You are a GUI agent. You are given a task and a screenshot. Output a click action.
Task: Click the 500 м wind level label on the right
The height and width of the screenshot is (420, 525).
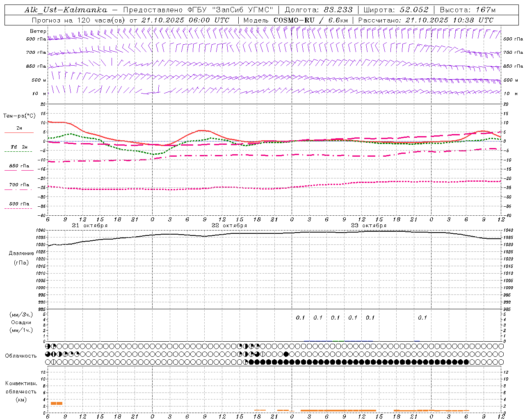pyautogui.click(x=511, y=80)
